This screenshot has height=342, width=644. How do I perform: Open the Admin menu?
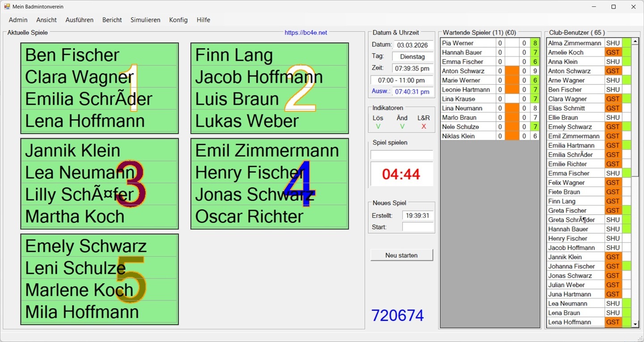click(18, 20)
